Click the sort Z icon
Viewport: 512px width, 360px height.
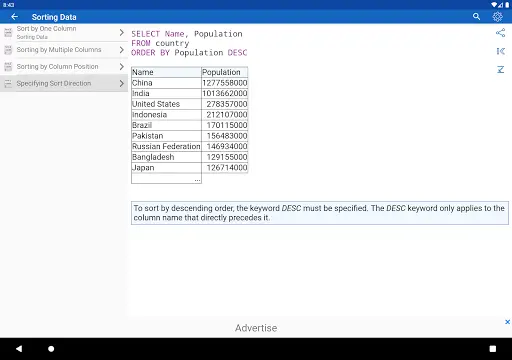[x=500, y=69]
